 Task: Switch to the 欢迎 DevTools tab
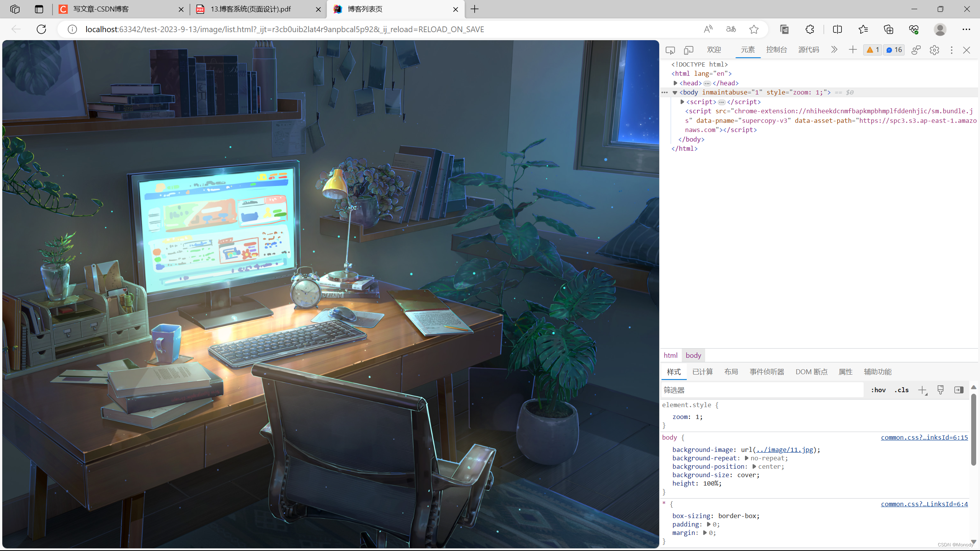[714, 50]
